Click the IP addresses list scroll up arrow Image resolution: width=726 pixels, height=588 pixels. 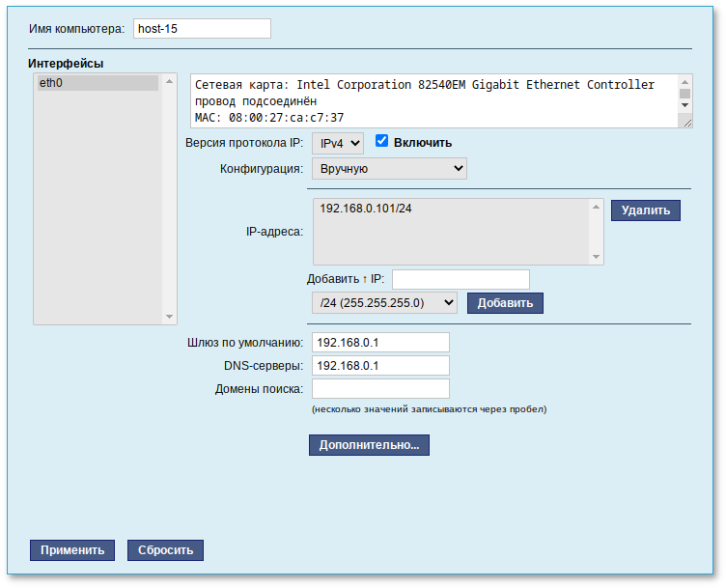coord(598,206)
